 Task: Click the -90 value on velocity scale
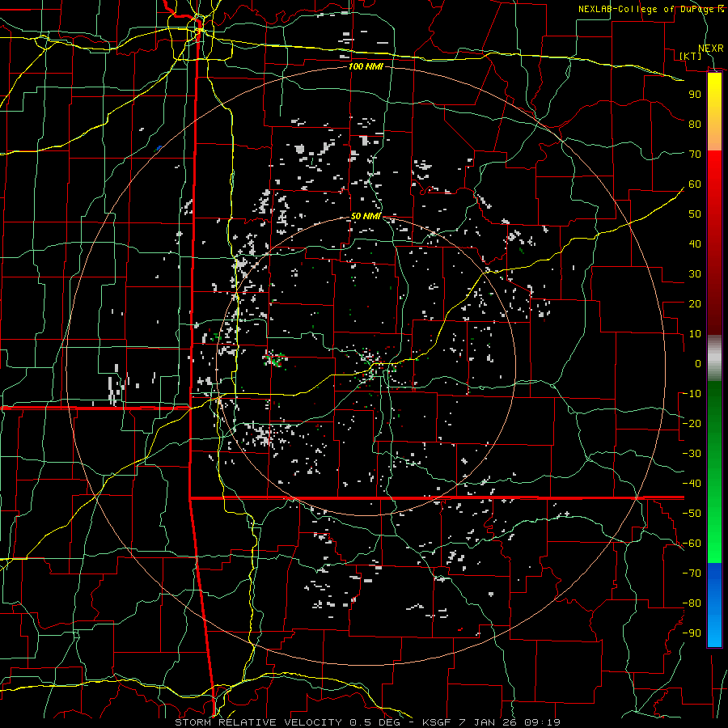click(692, 633)
